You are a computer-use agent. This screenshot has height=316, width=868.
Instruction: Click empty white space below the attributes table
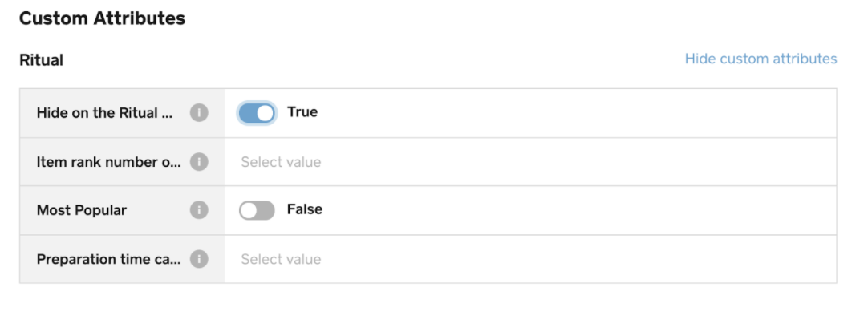[x=428, y=300]
